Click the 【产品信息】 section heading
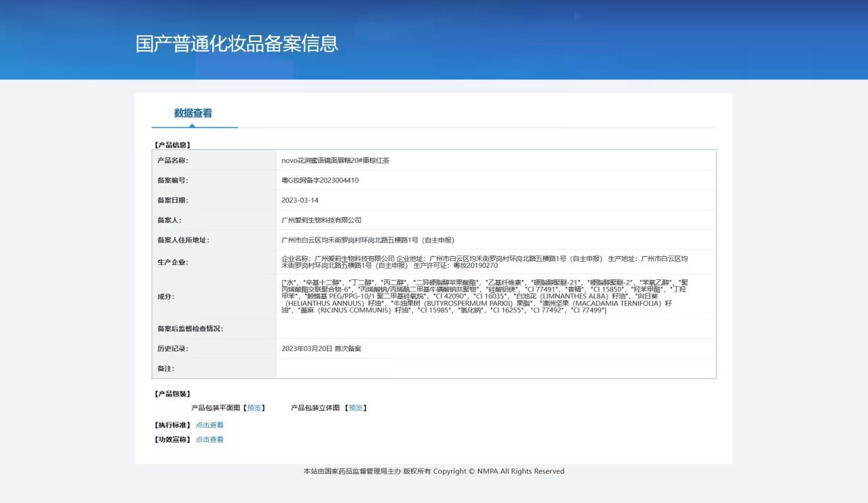The width and height of the screenshot is (868, 503). [x=172, y=144]
